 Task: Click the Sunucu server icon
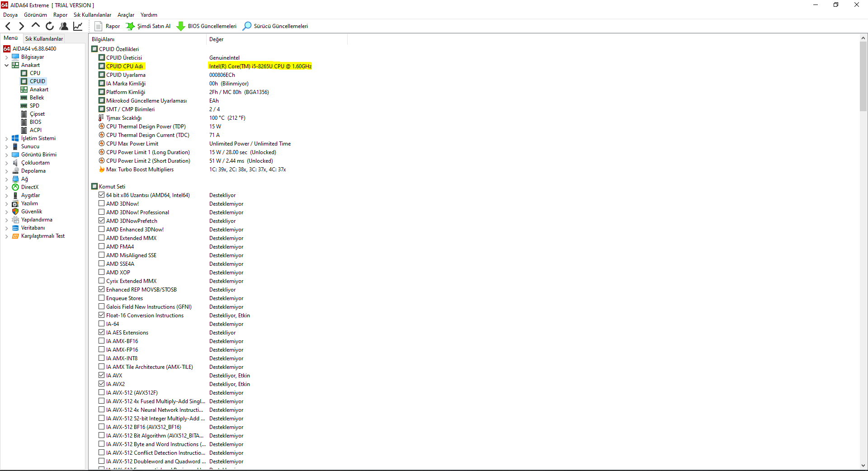15,146
